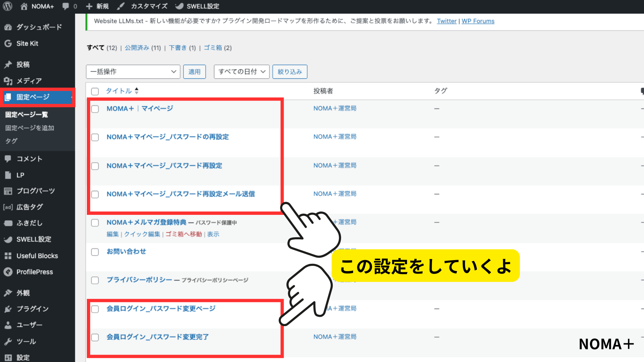The image size is (644, 362).
Task: Toggle the select-all checkbox beside タイトル
Action: coord(95,92)
